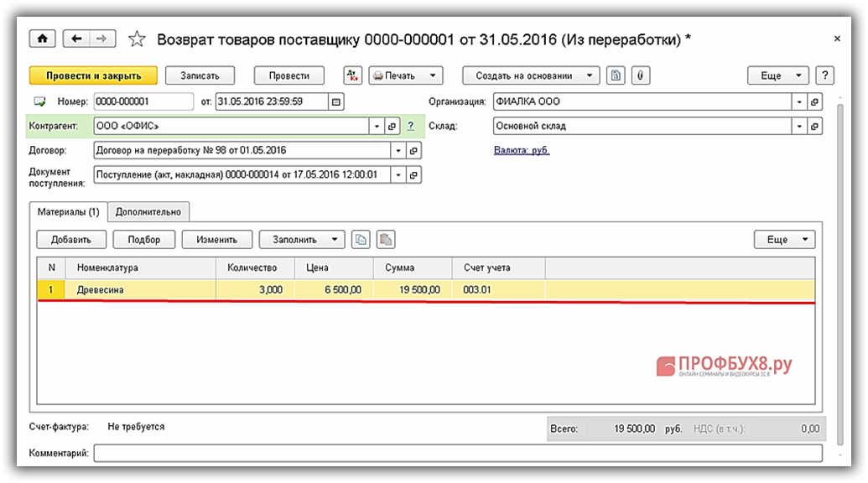Focus the Номер input field
This screenshot has height=483, width=868.
[x=143, y=101]
